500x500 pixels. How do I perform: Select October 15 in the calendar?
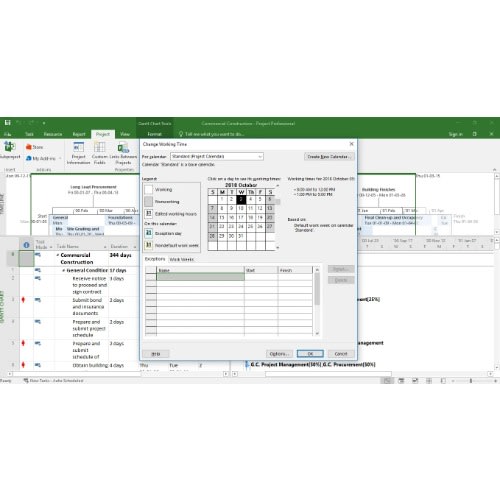click(222, 218)
